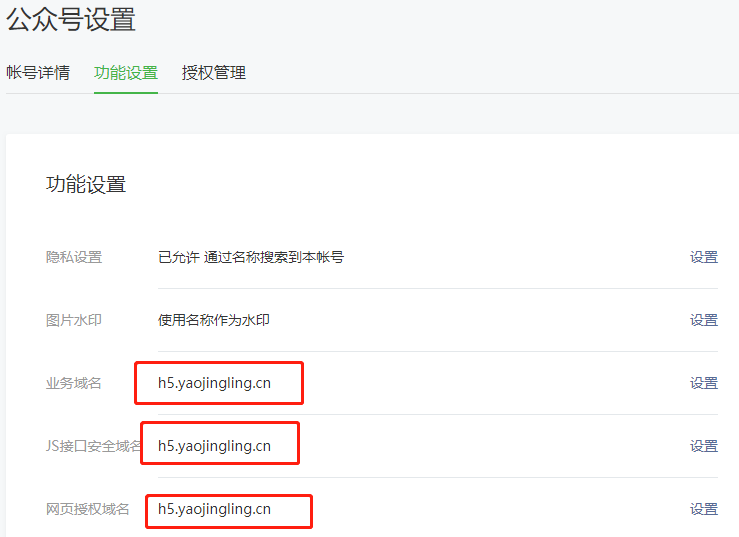Click the 使用名称作为水印 text
Image resolution: width=739 pixels, height=537 pixels.
click(214, 320)
